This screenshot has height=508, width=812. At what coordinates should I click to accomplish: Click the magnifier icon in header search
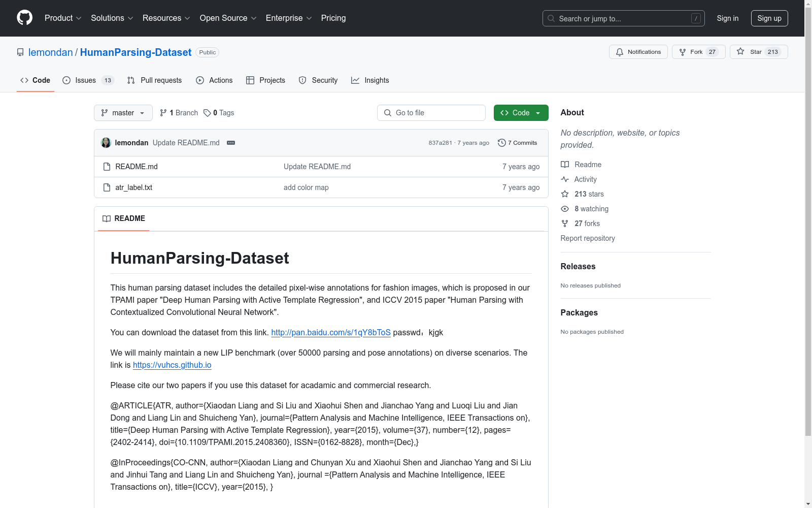click(x=551, y=18)
